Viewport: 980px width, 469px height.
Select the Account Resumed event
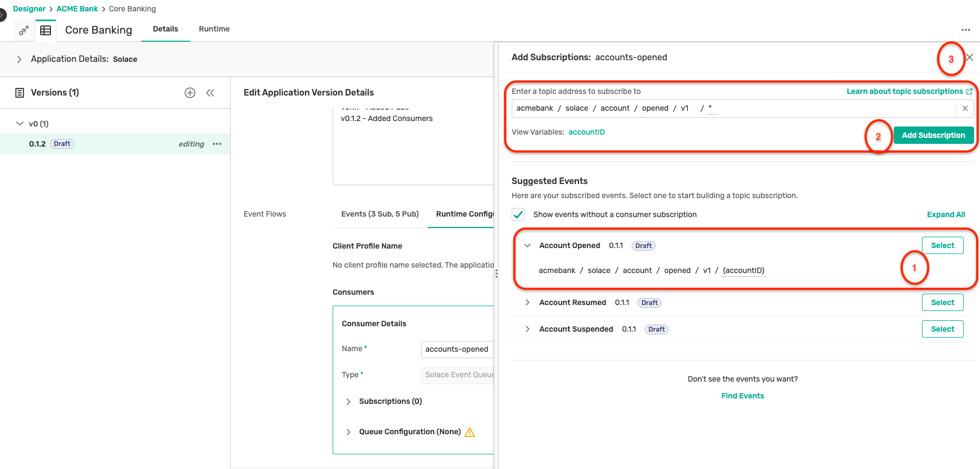point(943,302)
